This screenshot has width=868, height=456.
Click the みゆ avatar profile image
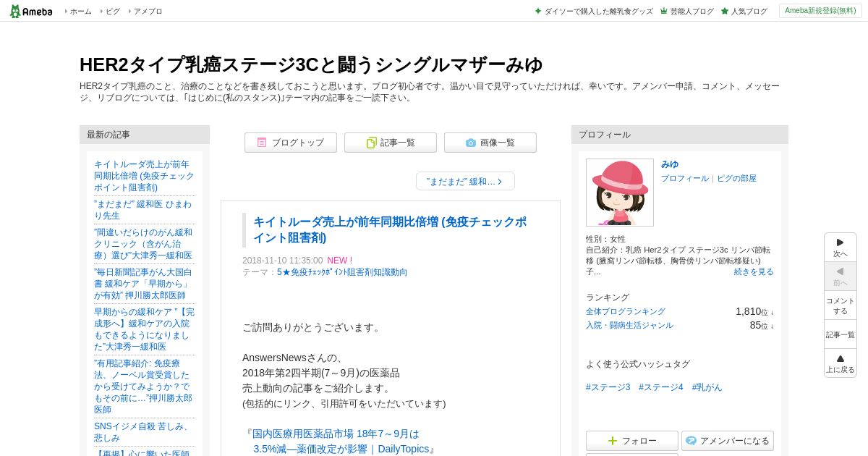pos(620,193)
